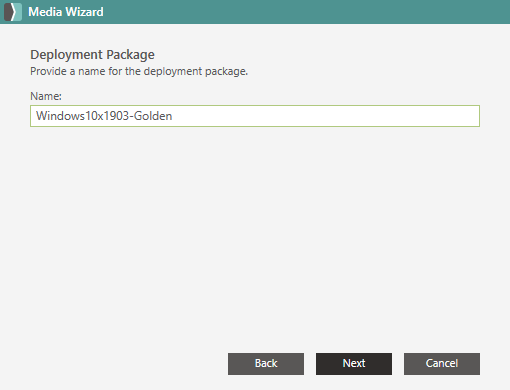
Task: Proceed with the Next button
Action: [354, 364]
